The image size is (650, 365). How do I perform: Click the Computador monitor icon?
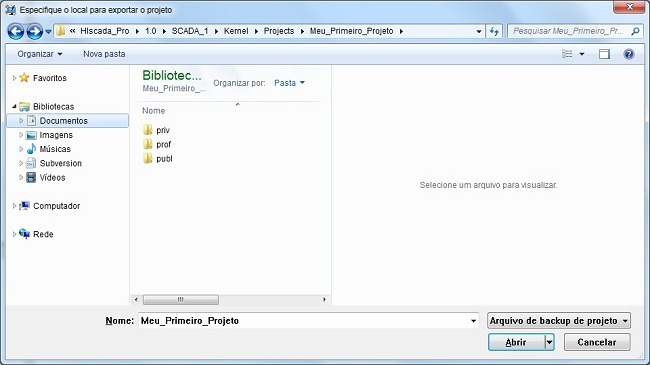pyautogui.click(x=24, y=206)
